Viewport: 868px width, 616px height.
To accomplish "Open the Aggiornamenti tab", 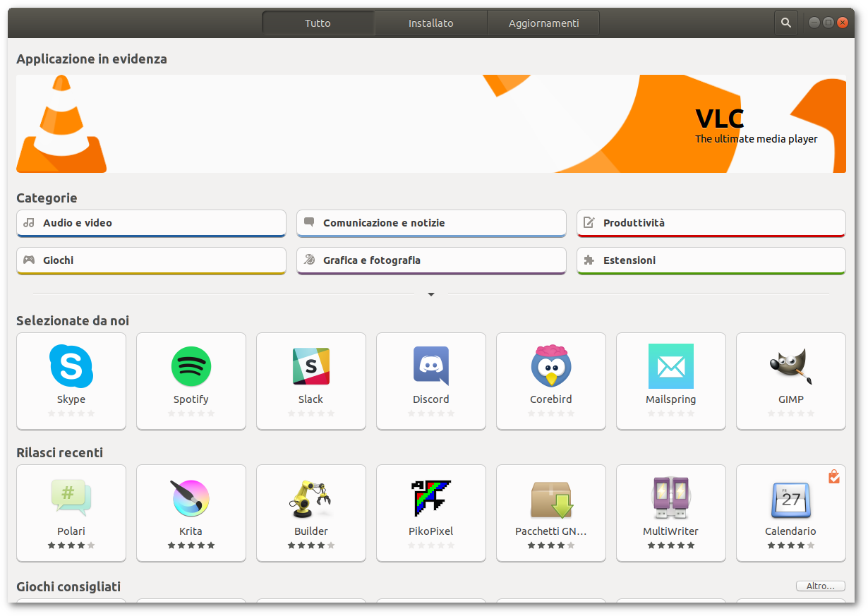I will 543,23.
